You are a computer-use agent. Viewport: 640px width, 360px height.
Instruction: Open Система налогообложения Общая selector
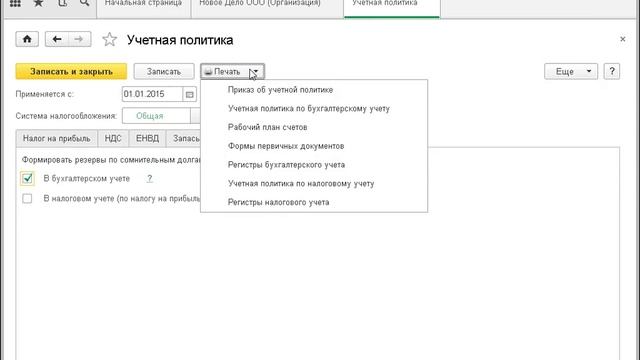pos(156,116)
